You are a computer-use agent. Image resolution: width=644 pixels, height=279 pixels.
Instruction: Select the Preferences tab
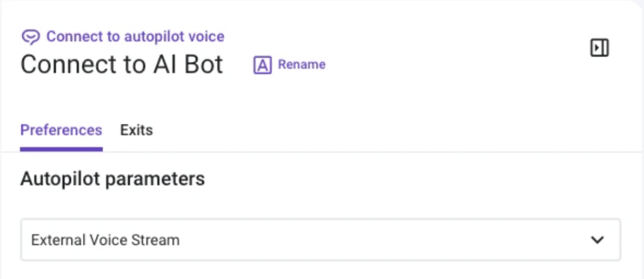pyautogui.click(x=61, y=130)
